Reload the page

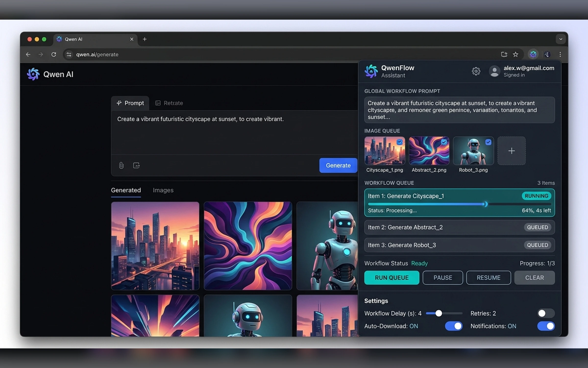click(54, 54)
